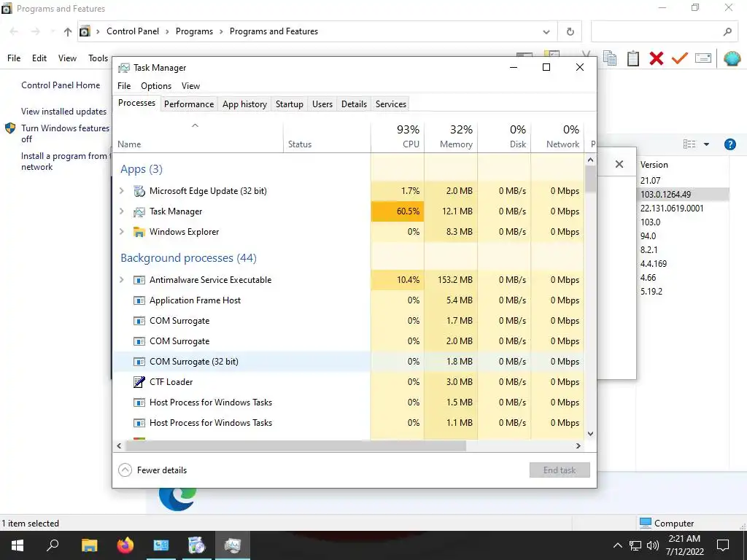Expand the Task Manager process group

coord(122,211)
